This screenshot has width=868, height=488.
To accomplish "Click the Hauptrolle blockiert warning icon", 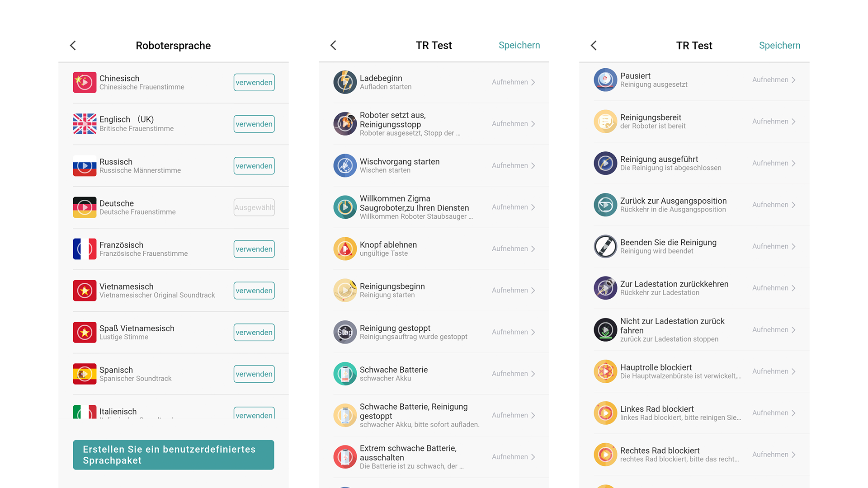I will (605, 371).
